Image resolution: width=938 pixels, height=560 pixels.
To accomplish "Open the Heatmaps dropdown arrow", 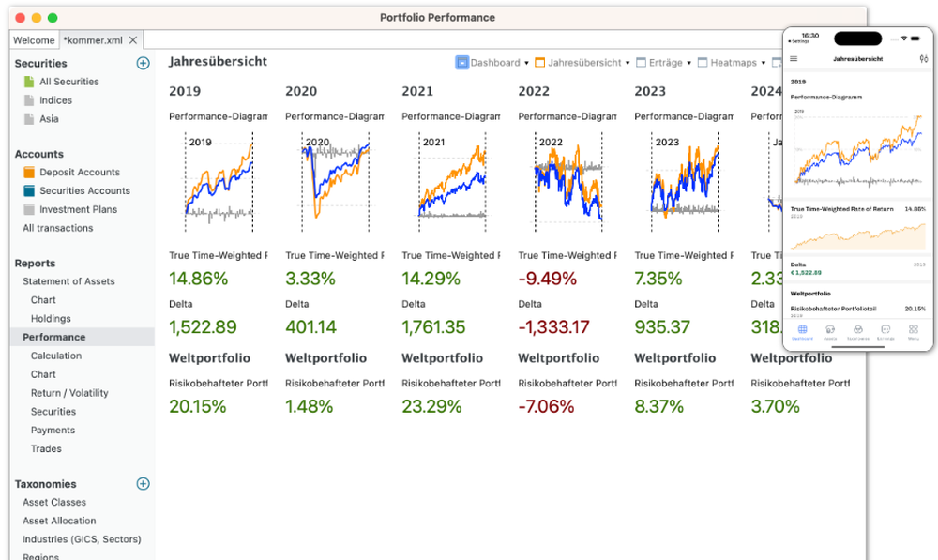I will (764, 63).
